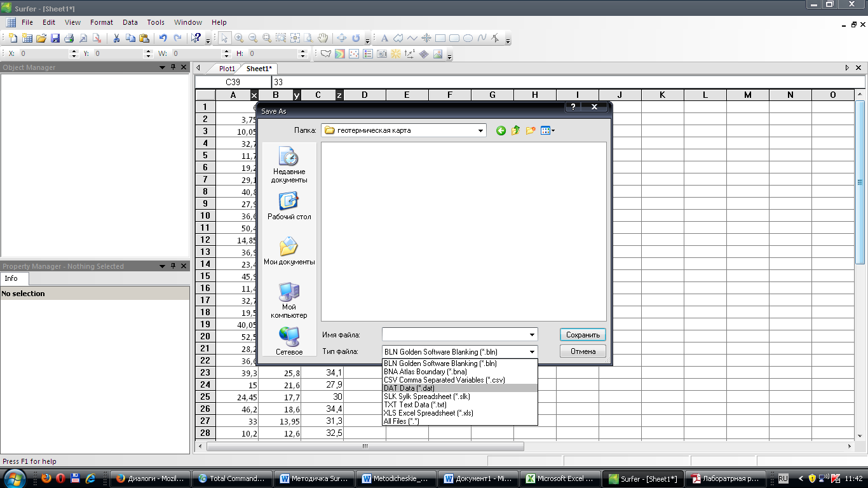Open Мой компьютер in places bar
The width and height of the screenshot is (868, 488).
(289, 301)
